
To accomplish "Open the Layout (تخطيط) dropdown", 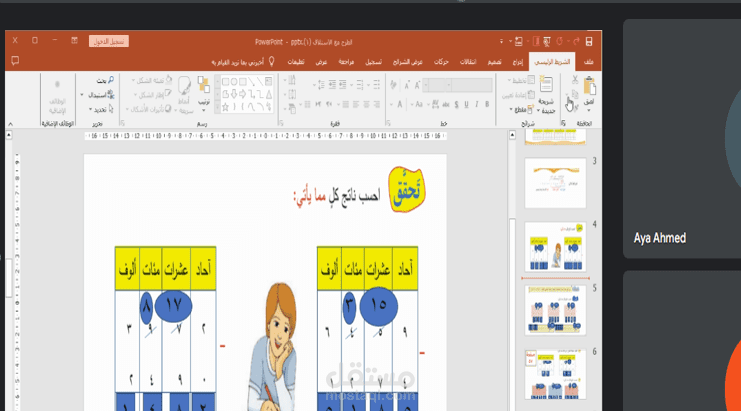I will tap(521, 80).
